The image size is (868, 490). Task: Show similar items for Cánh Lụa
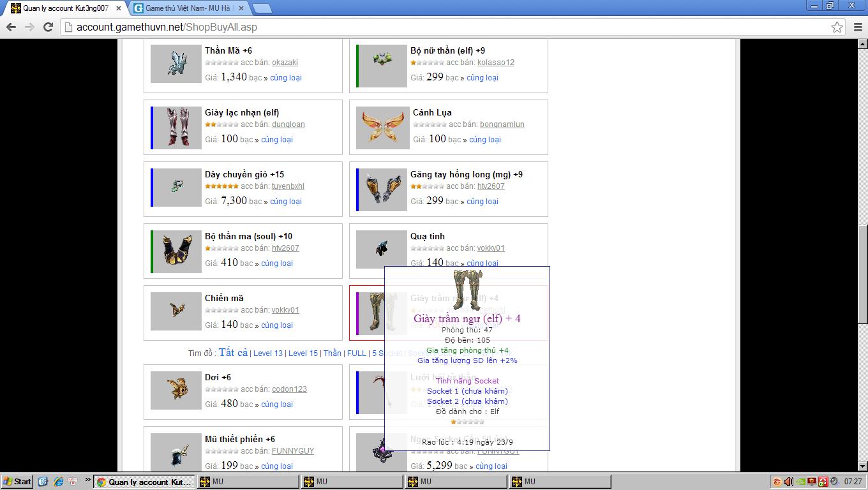coord(485,140)
